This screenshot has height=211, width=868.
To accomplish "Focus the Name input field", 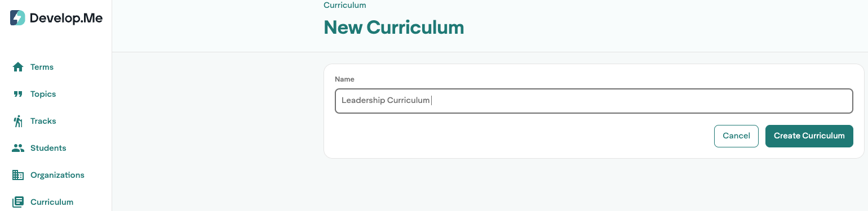I will coord(594,101).
